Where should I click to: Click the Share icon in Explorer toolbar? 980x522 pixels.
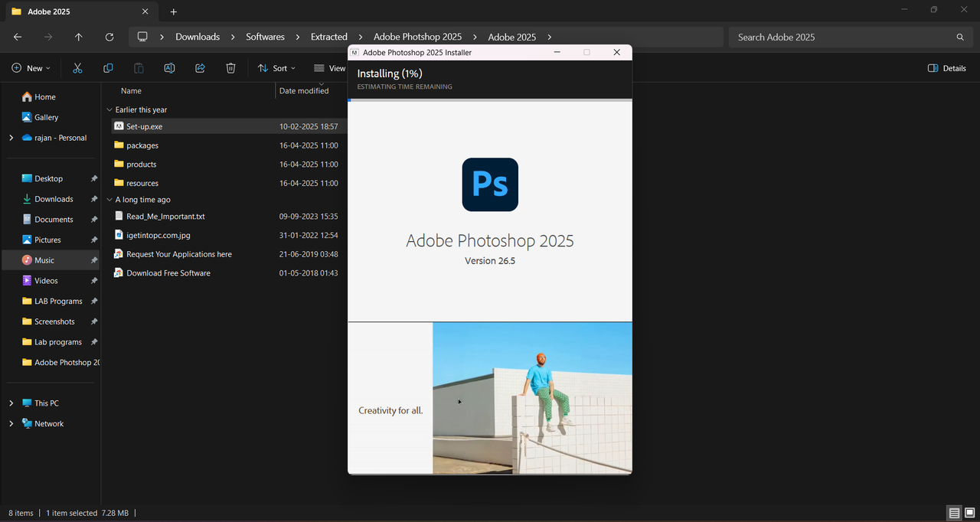point(200,68)
